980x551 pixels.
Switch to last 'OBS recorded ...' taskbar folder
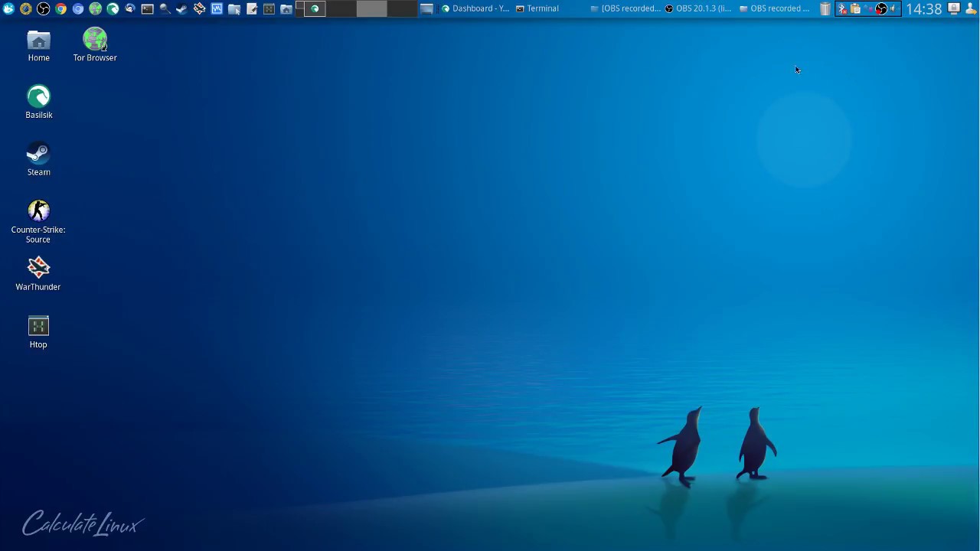point(774,8)
